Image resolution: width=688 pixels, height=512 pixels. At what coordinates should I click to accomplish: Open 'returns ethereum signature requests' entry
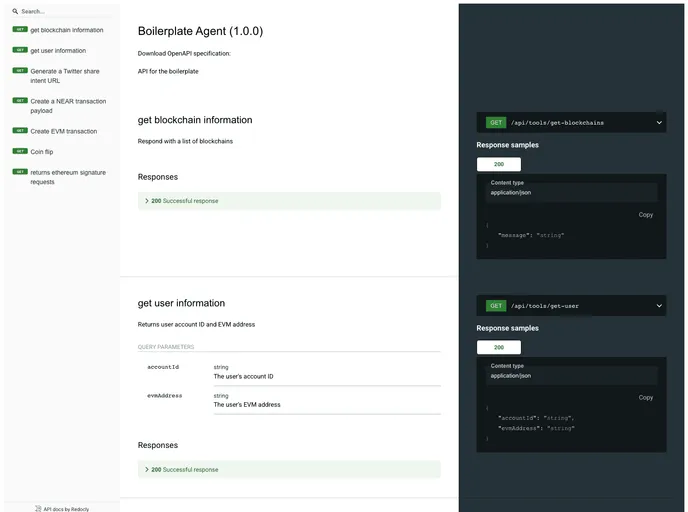pos(68,177)
